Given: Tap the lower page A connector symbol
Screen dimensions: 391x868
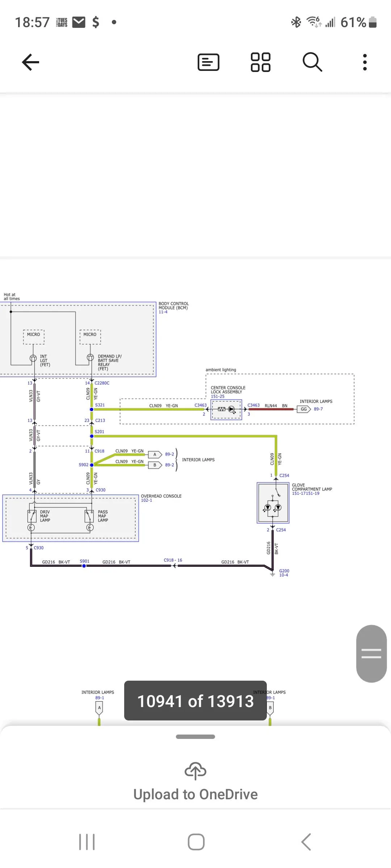Looking at the screenshot, I should pos(99,708).
